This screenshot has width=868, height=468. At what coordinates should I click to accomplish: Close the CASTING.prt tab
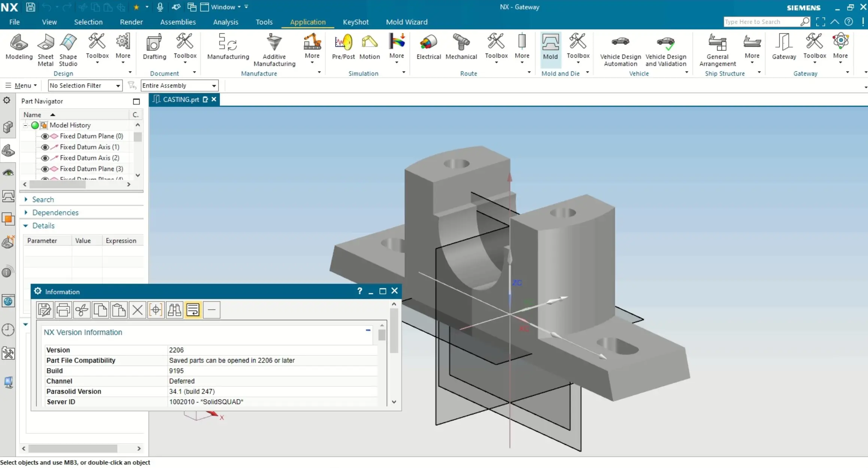point(214,99)
